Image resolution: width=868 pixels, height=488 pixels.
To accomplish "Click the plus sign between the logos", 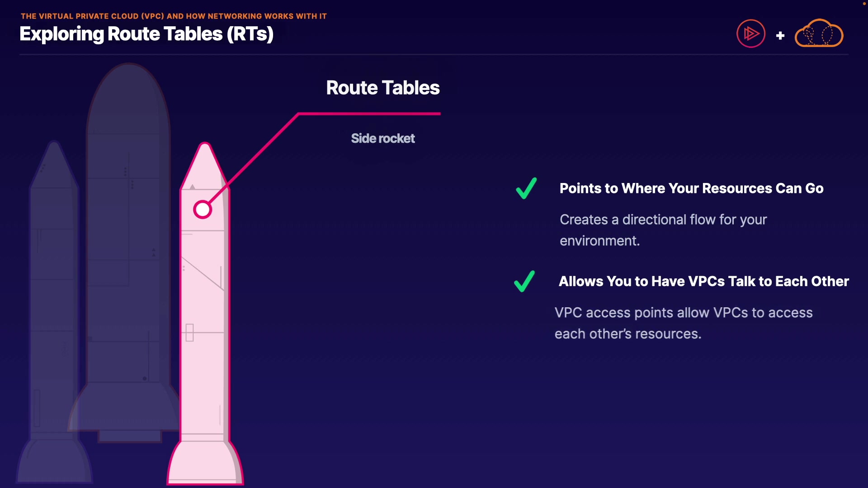I will (x=780, y=36).
